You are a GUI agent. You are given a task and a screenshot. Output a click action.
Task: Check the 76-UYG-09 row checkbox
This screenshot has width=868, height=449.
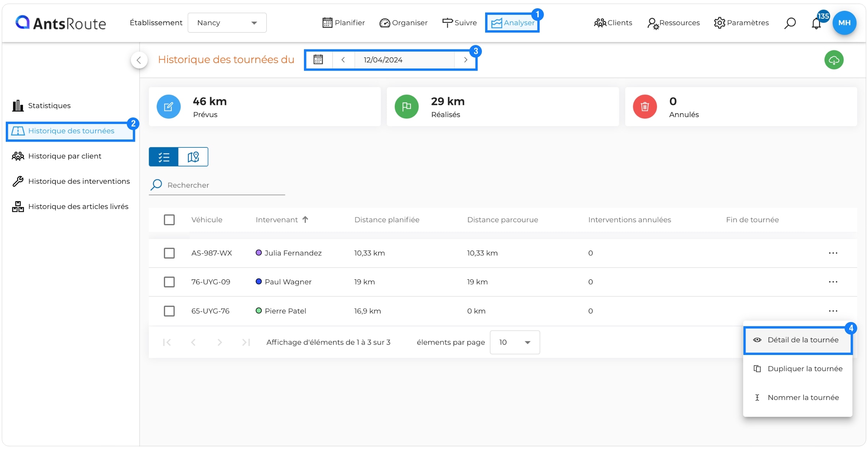[169, 282]
